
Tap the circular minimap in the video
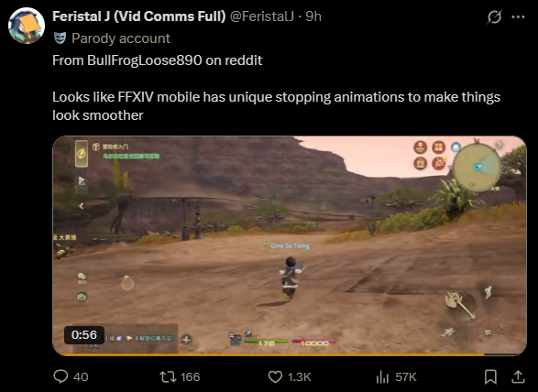pyautogui.click(x=477, y=167)
